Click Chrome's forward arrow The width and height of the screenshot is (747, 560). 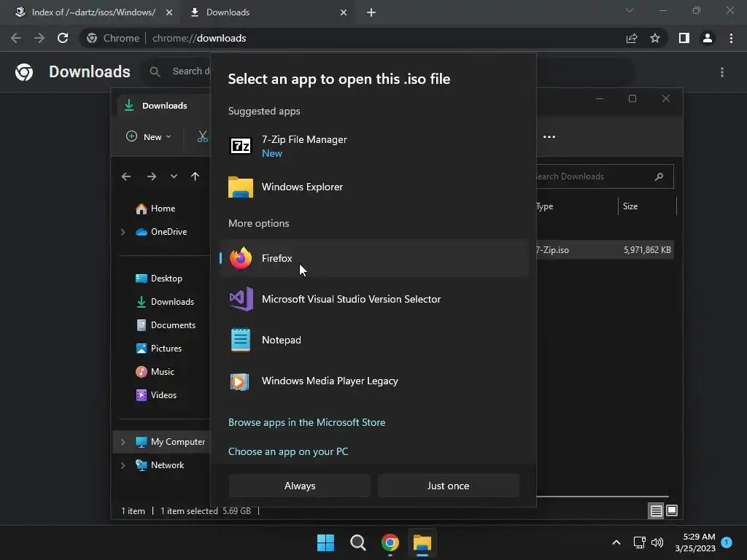[39, 38]
